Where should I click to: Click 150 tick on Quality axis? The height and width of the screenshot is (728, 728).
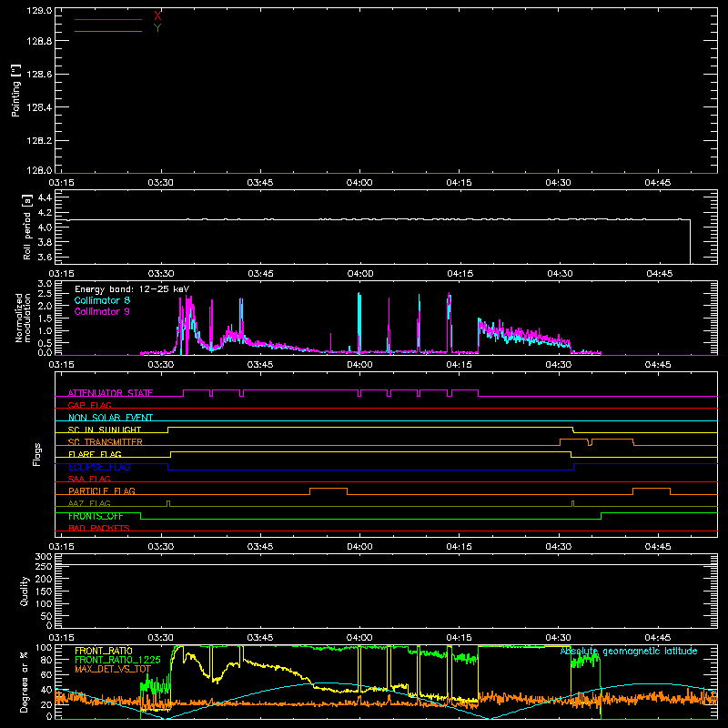44,591
